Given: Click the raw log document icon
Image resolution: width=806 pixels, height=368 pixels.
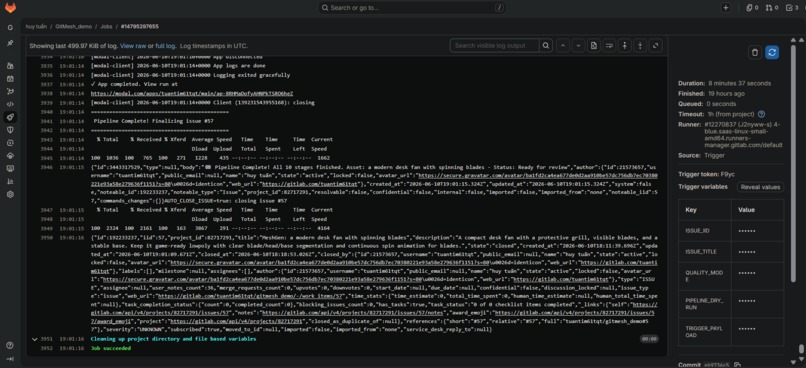Looking at the screenshot, I should (594, 45).
